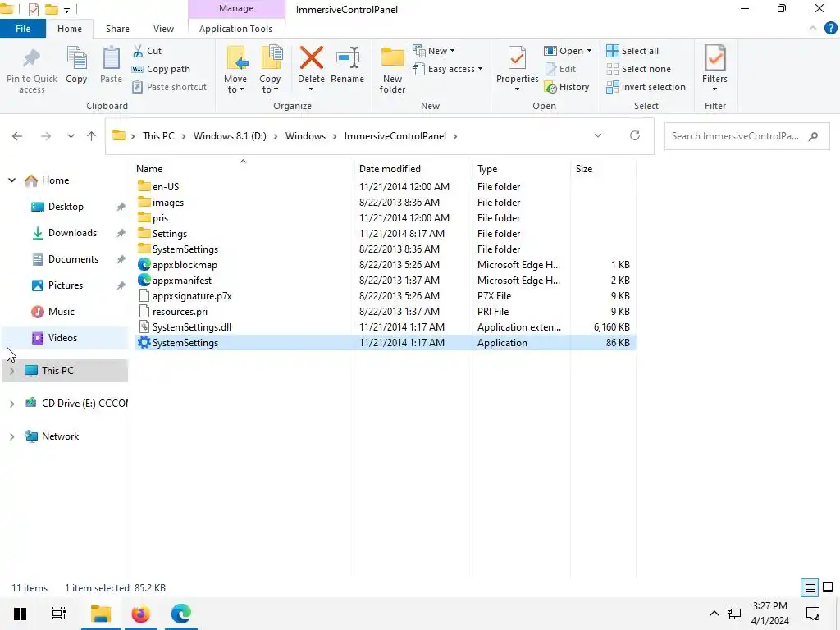This screenshot has width=840, height=630.
Task: Switch to details view layout icon
Action: pos(810,587)
